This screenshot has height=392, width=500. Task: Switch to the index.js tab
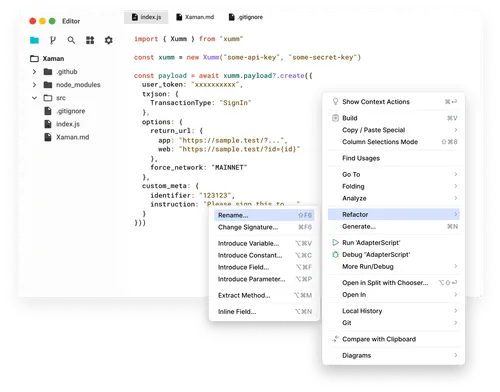[x=146, y=17]
